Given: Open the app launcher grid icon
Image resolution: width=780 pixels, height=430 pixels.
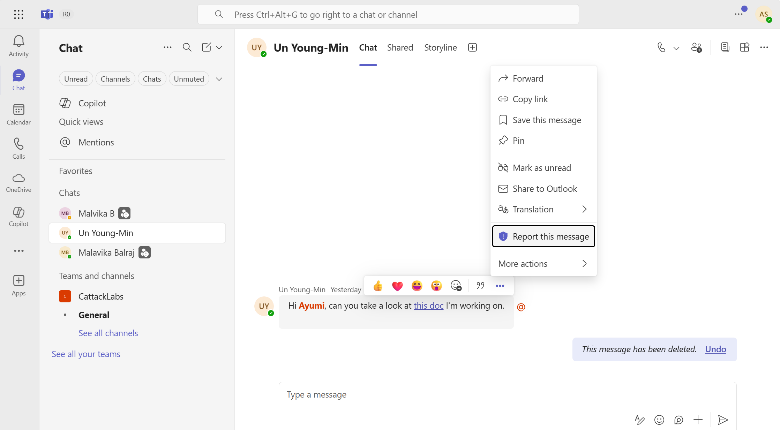Looking at the screenshot, I should 18,14.
